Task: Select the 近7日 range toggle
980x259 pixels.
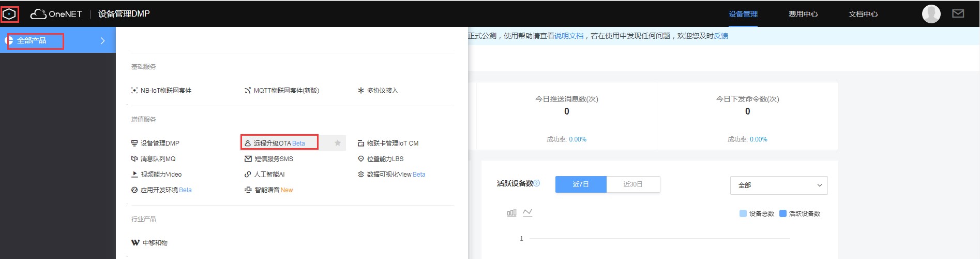Action: [x=581, y=184]
